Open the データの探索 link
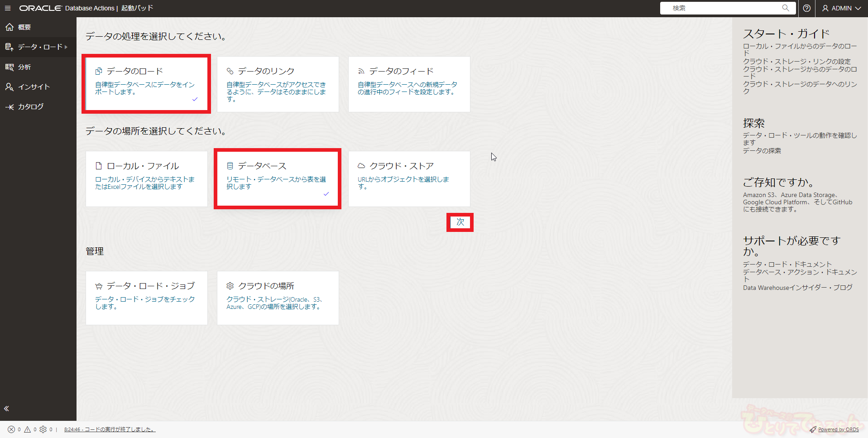This screenshot has width=868, height=438. [x=762, y=151]
